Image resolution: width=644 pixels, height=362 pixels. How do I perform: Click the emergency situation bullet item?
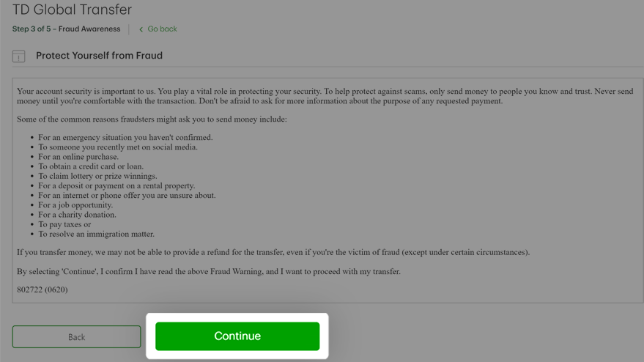(125, 137)
